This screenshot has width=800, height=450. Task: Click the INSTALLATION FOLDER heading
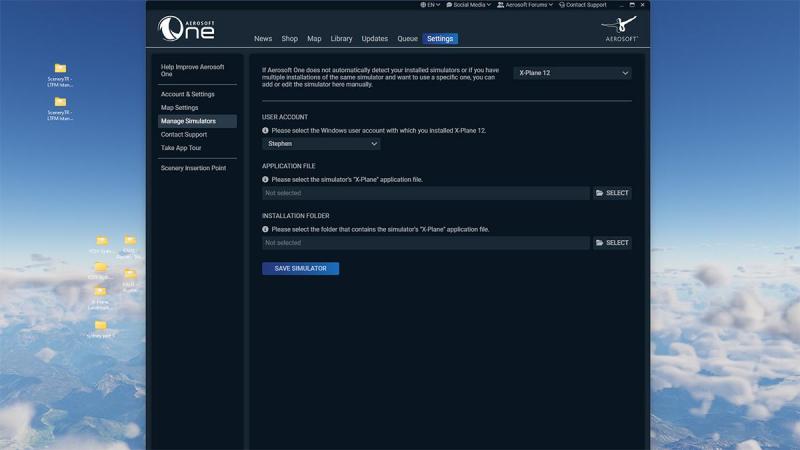click(296, 216)
